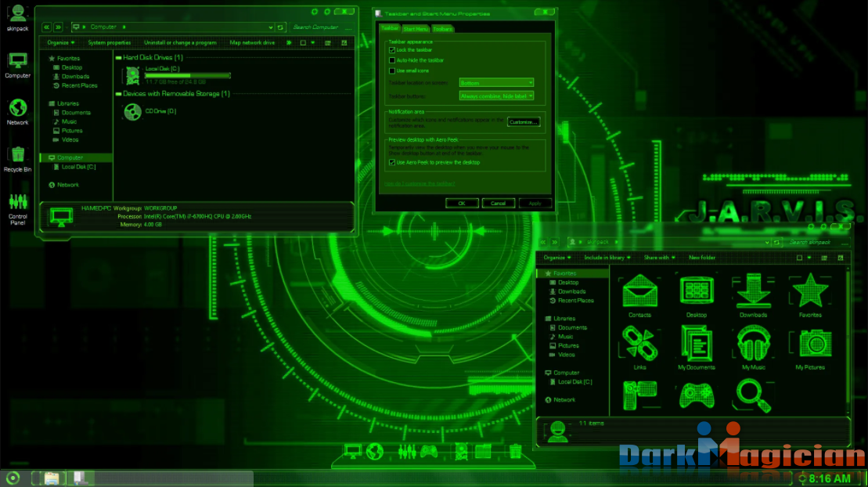Click the Apply button
The height and width of the screenshot is (487, 868).
point(535,204)
